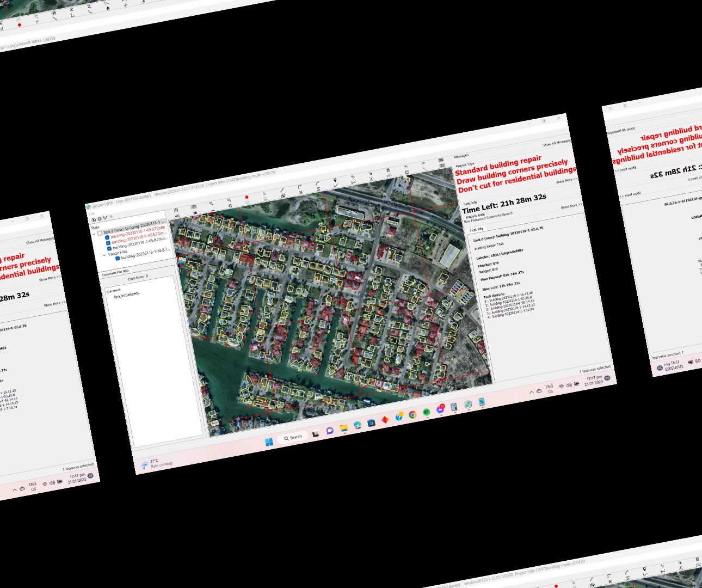Select the Comment File Info tab
702x588 pixels.
(x=115, y=272)
